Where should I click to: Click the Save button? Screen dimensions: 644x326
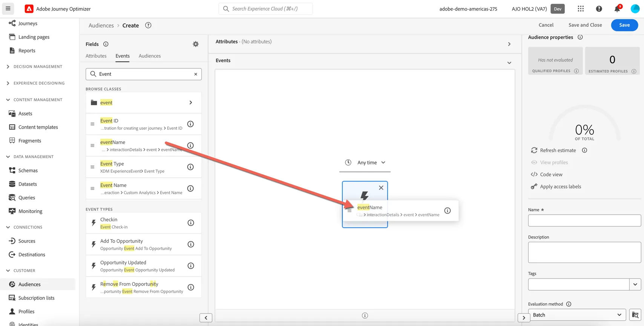(x=624, y=25)
